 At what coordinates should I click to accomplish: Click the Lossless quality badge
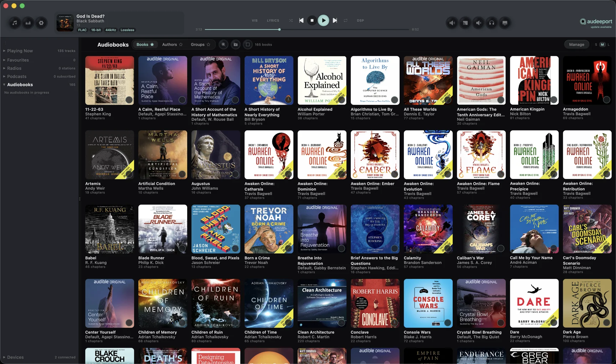coord(127,30)
